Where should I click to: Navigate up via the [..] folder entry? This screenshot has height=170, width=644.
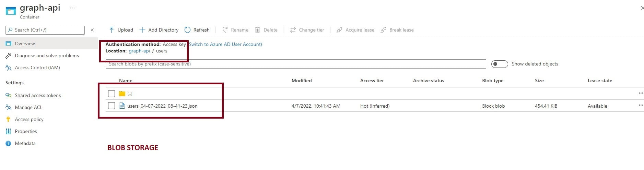pyautogui.click(x=130, y=94)
